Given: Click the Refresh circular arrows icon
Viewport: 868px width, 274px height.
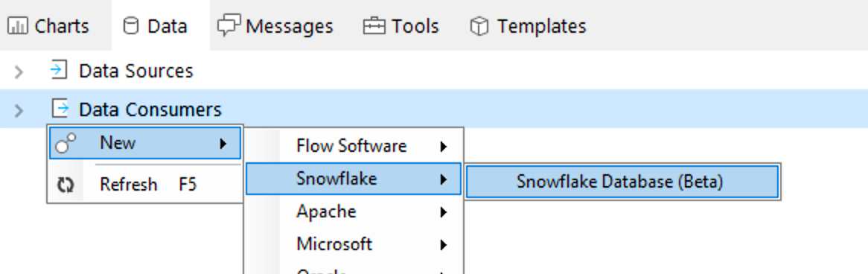Looking at the screenshot, I should point(66,185).
